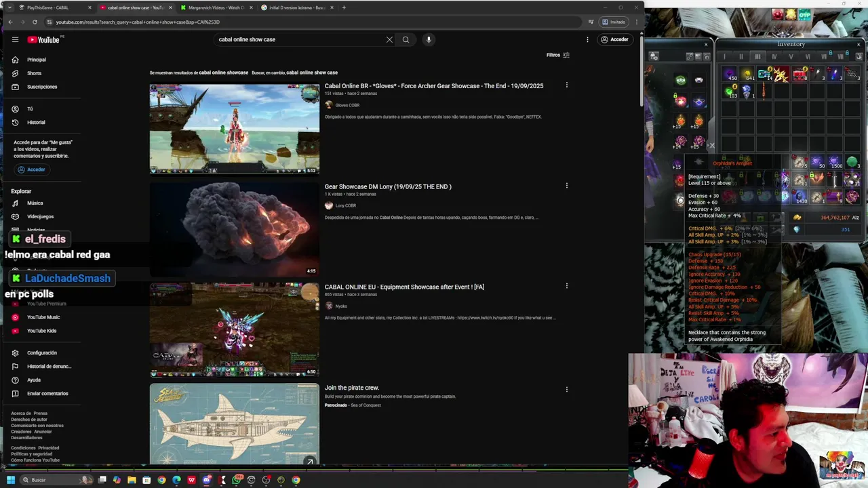Image resolution: width=868 pixels, height=488 pixels.
Task: Go back with the browser back arrow
Action: [10, 22]
